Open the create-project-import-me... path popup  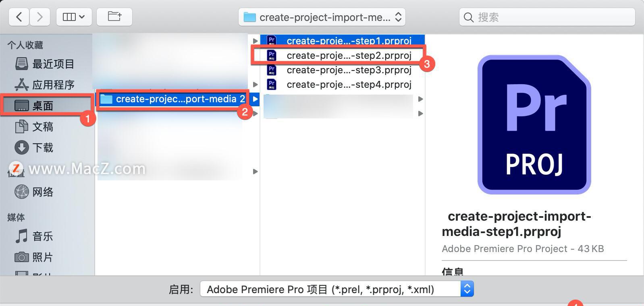pyautogui.click(x=322, y=17)
